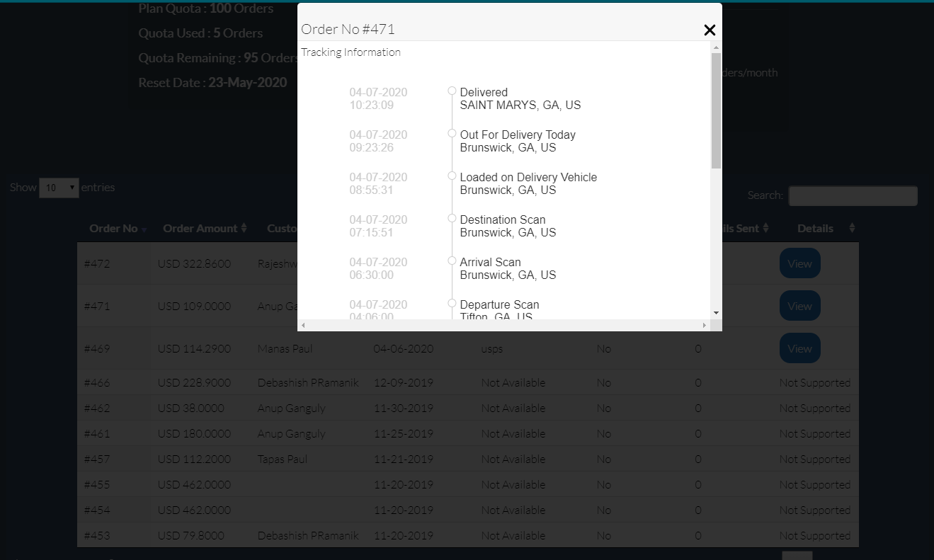Click customer name Tapas Paul
The image size is (934, 560).
click(x=283, y=459)
